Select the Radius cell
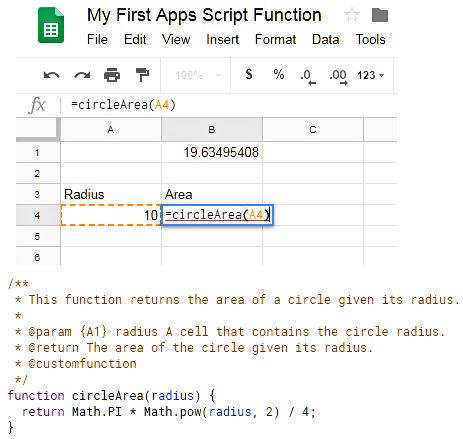Viewport: 463px width, 439px height. [x=111, y=194]
